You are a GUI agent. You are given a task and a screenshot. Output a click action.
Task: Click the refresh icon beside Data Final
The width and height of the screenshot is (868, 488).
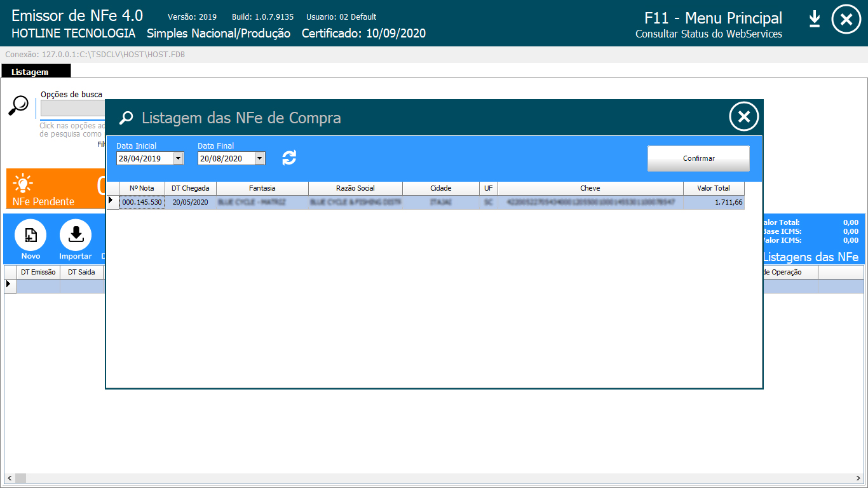(289, 158)
